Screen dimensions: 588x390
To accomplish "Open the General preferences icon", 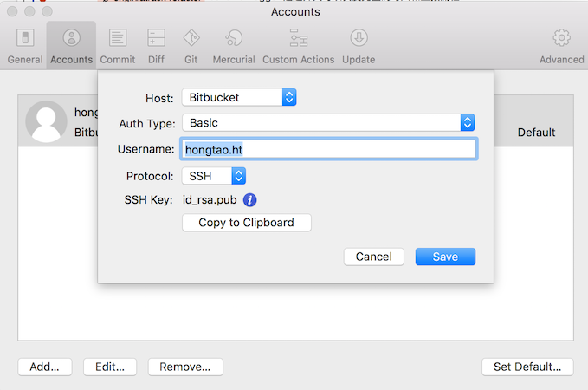I will click(x=25, y=38).
